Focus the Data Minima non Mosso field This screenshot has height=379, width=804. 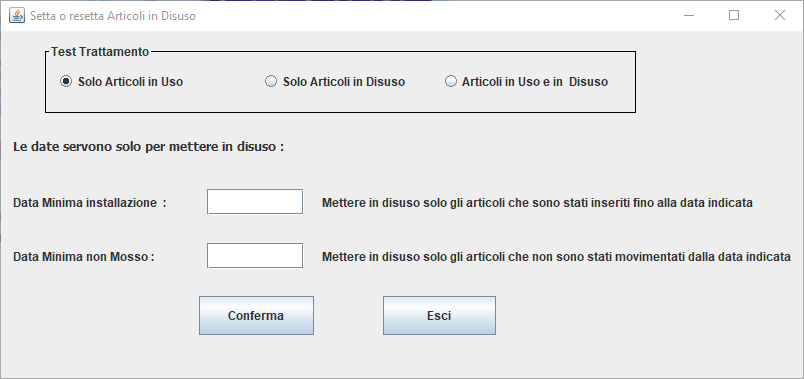click(255, 255)
